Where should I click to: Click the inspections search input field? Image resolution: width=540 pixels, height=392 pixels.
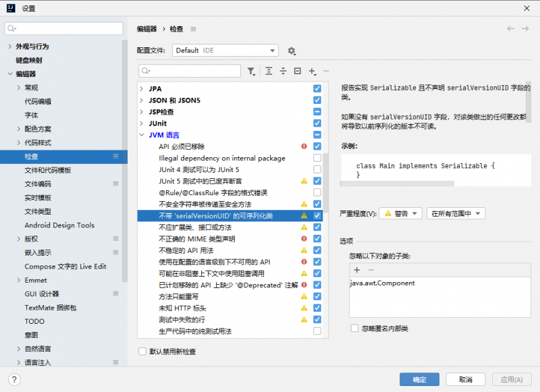point(190,71)
